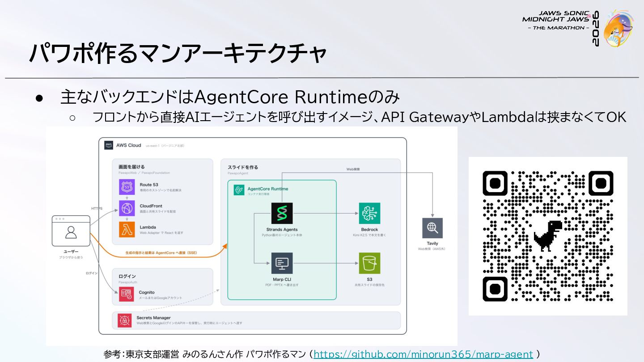Click the Secrets Manager icon
The height and width of the screenshot is (362, 644).
pos(125,320)
